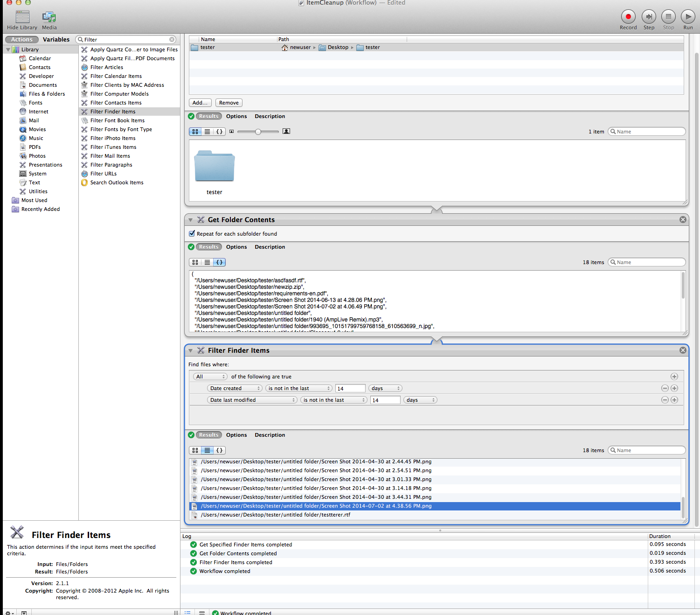Open Options tab of Get Folder Contents

click(x=236, y=247)
